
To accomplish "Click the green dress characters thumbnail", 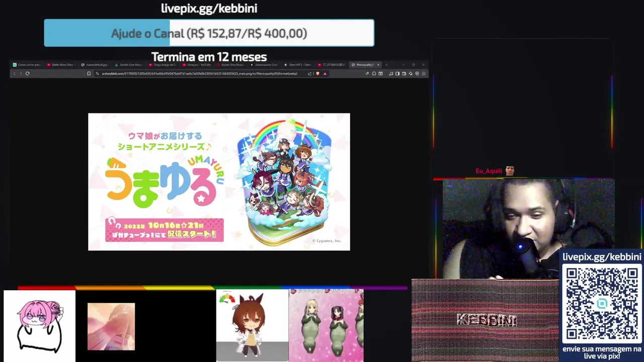I will tap(326, 325).
